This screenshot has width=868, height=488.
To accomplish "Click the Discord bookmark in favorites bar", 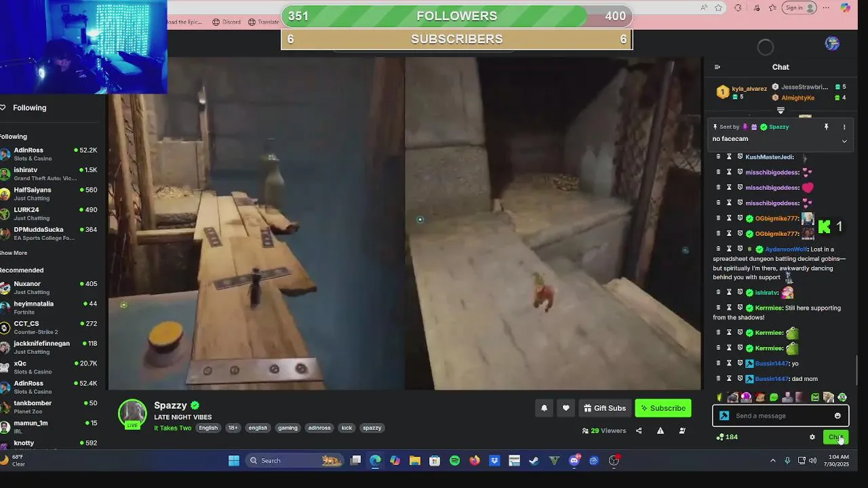I will tap(226, 22).
